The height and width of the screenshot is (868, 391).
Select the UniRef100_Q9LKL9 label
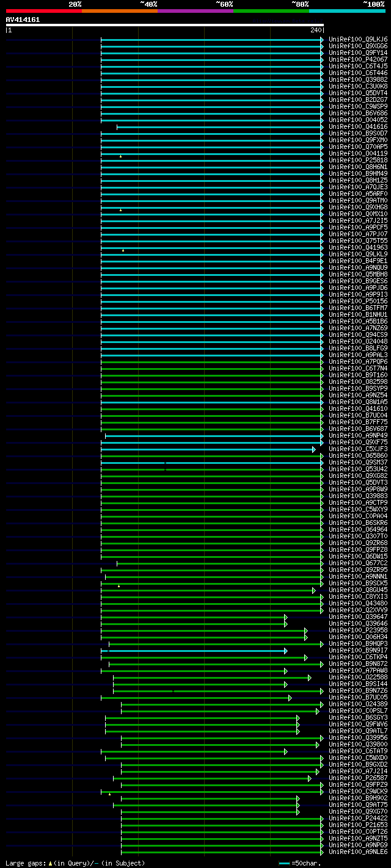[x=358, y=254]
